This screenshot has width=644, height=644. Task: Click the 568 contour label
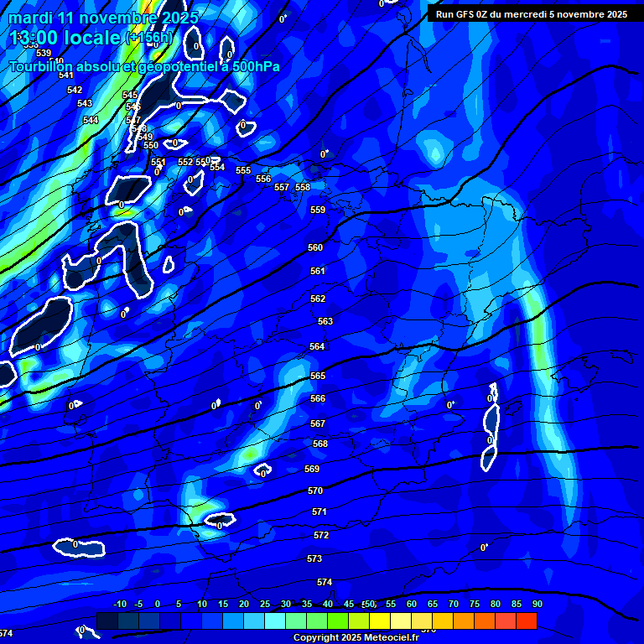point(320,444)
